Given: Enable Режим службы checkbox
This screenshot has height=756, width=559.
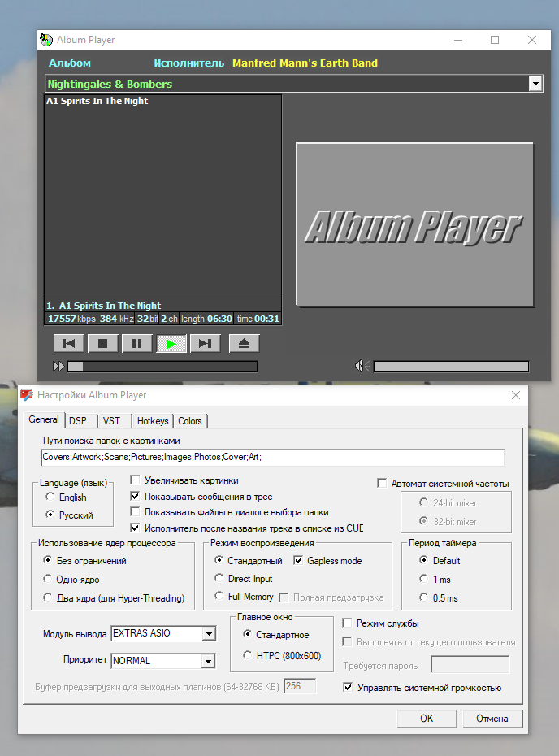Looking at the screenshot, I should pyautogui.click(x=347, y=623).
